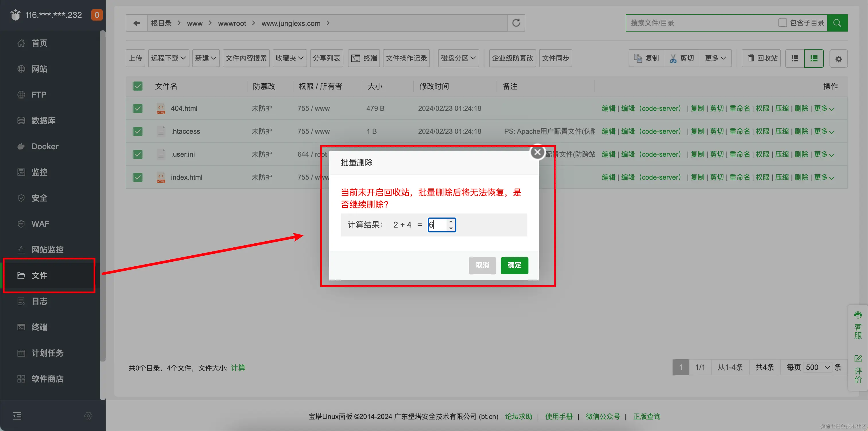Image resolution: width=868 pixels, height=431 pixels.
Task: Open the 计划任务 sidebar menu
Action: (47, 353)
